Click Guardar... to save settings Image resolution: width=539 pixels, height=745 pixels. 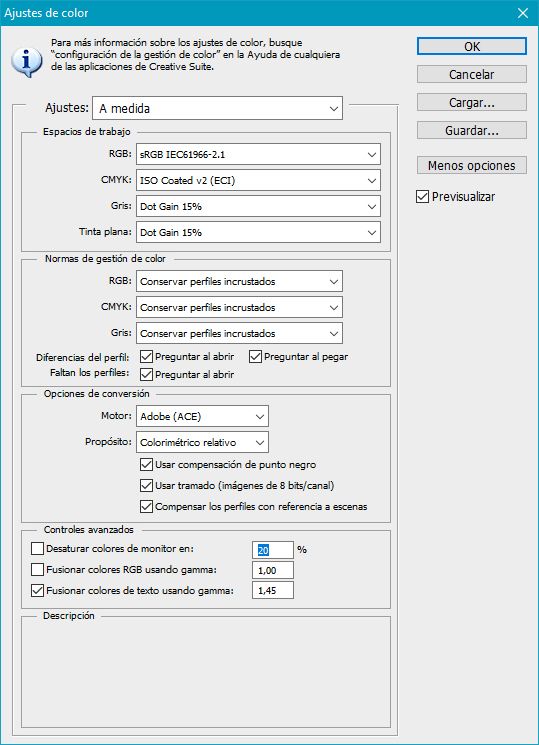[472, 130]
